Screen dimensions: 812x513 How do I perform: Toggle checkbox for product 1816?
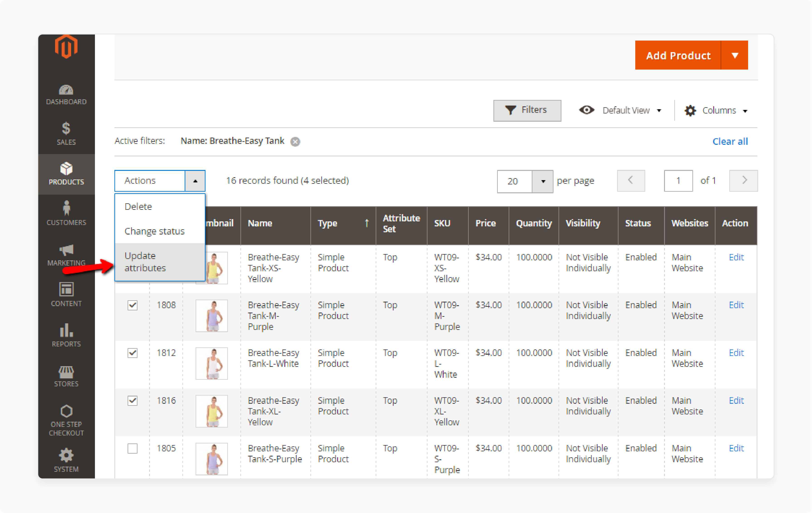(133, 401)
